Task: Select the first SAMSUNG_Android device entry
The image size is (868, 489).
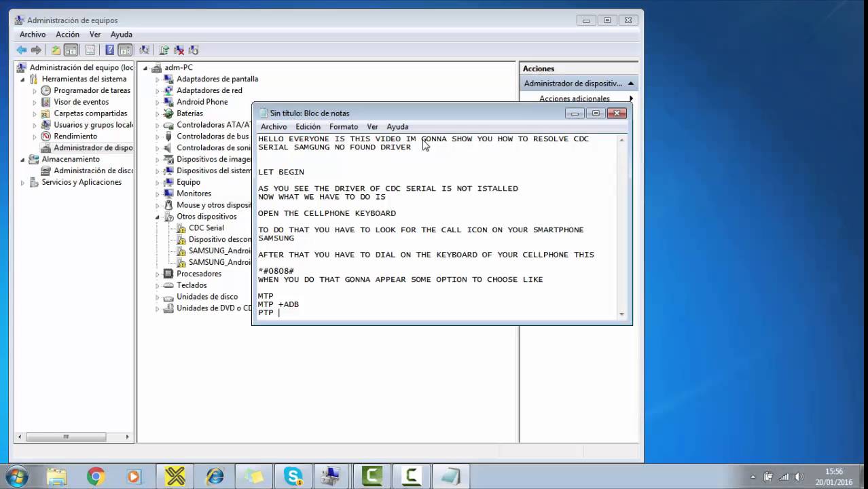Action: point(214,251)
